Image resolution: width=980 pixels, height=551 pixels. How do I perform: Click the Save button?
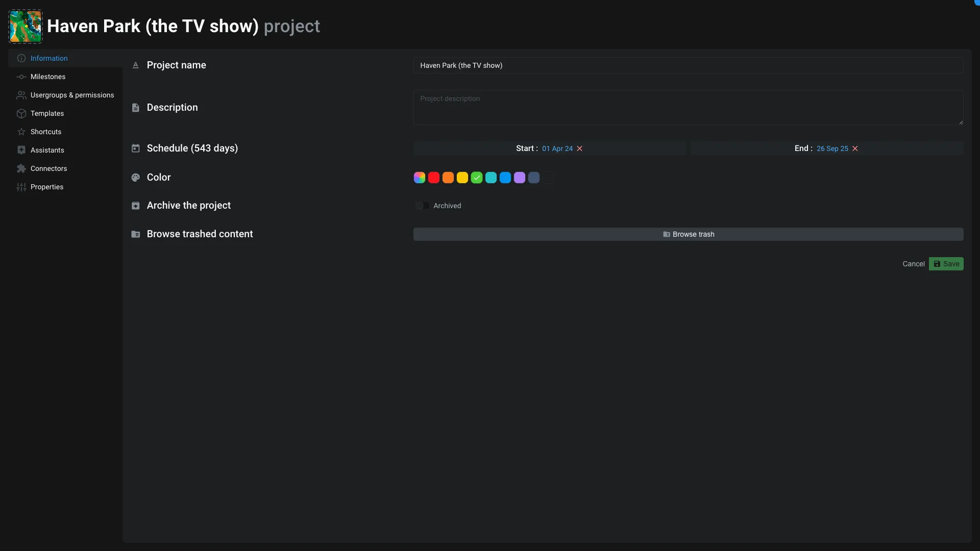[947, 264]
